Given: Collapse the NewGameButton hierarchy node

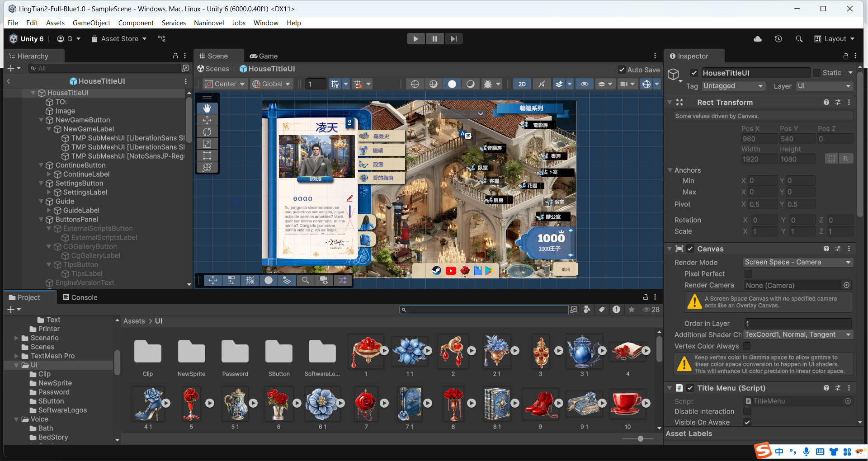Looking at the screenshot, I should point(41,120).
